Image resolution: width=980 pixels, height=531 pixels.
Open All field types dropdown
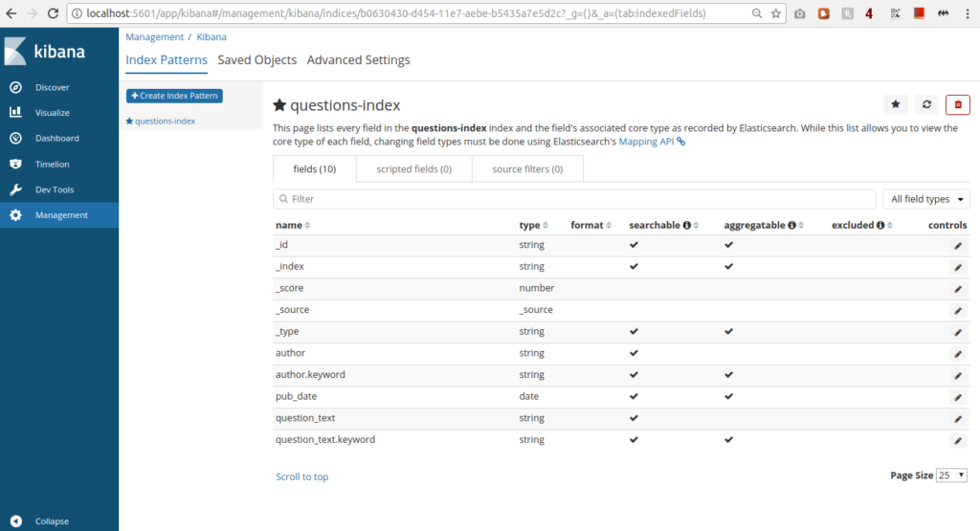926,199
